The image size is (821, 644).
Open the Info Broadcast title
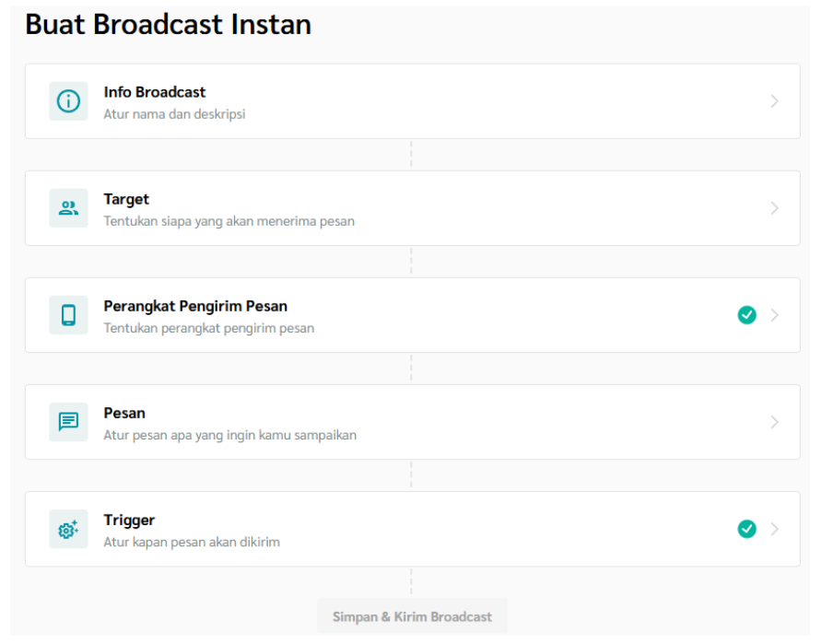click(x=154, y=92)
